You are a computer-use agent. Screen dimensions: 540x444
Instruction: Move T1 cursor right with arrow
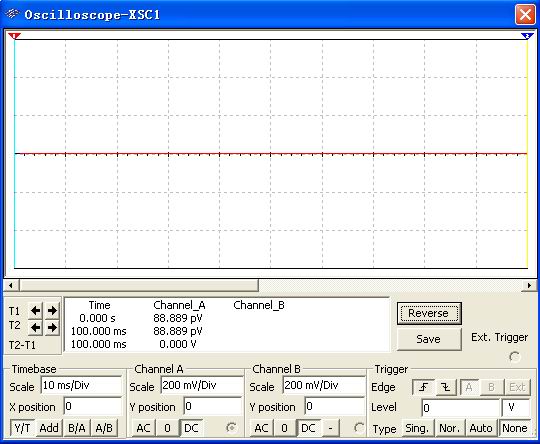pos(52,311)
